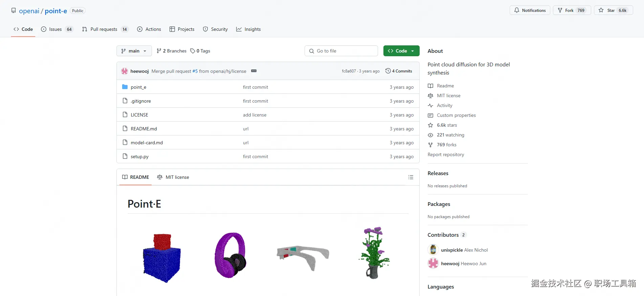Open heewooj's profile from the commit line
The height and width of the screenshot is (296, 644).
139,71
